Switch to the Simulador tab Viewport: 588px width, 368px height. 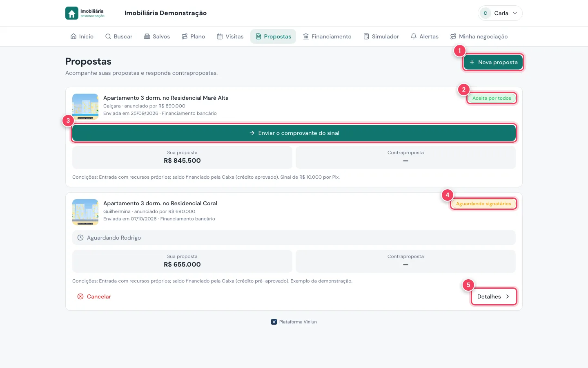(x=381, y=36)
